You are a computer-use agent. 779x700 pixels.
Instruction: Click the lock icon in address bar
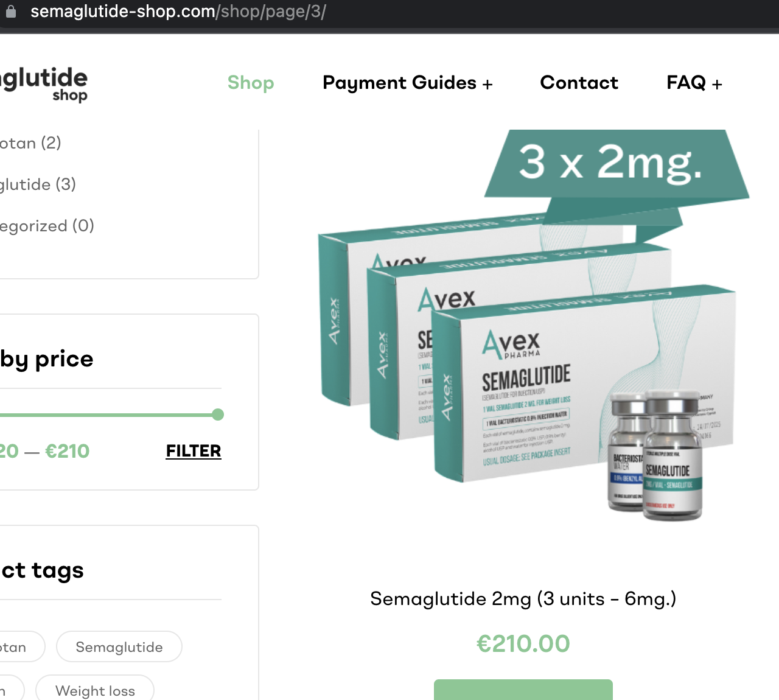[10, 12]
